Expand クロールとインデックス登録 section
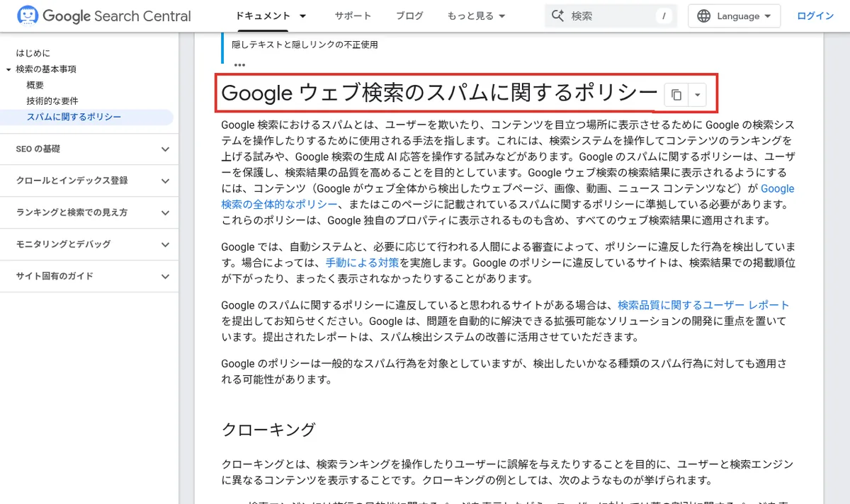This screenshot has width=850, height=504. (89, 181)
